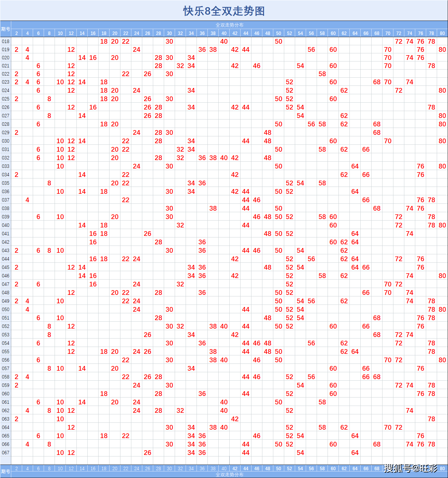The height and width of the screenshot is (478, 448).
Task: Select period row label 018
Action: tap(6, 41)
